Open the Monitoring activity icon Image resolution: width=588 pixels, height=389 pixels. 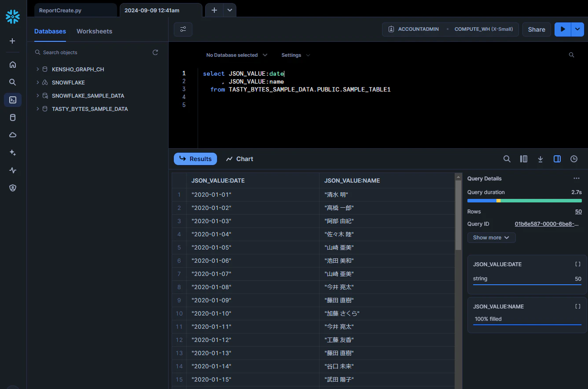click(x=13, y=170)
